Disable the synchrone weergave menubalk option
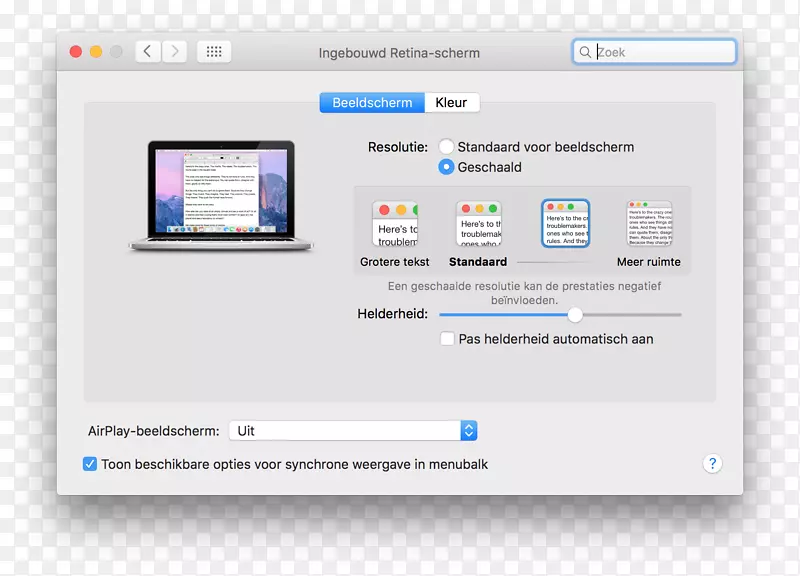The height and width of the screenshot is (576, 800). click(x=90, y=463)
